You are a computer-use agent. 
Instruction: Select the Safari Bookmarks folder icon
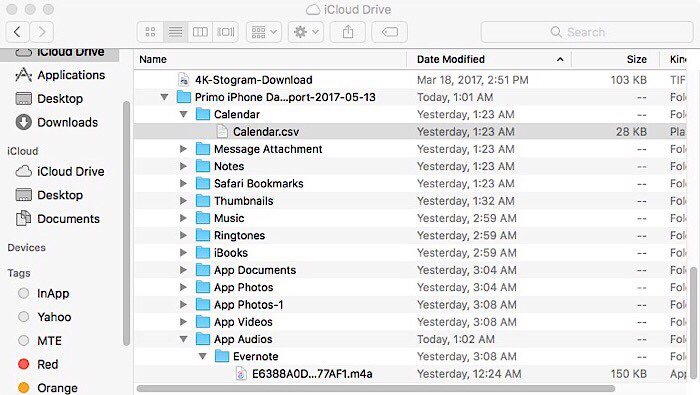203,183
